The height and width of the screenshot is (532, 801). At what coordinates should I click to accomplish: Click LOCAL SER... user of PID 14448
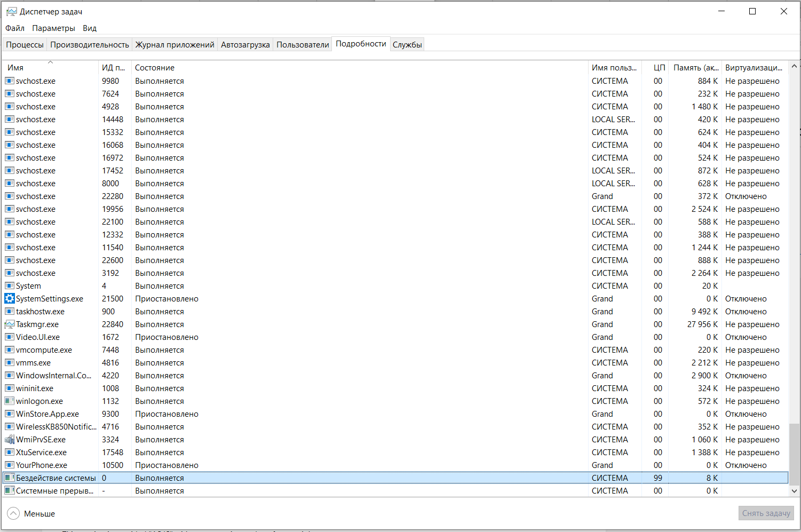point(613,120)
